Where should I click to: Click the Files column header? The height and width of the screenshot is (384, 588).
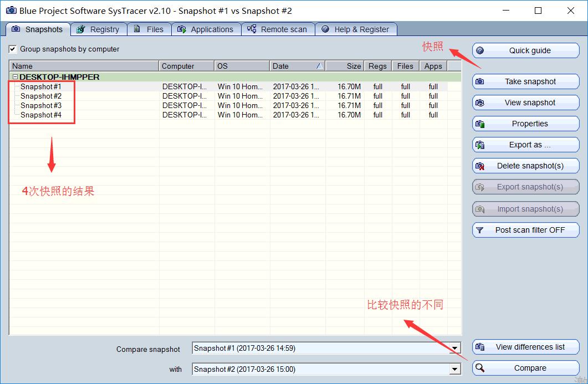pos(405,66)
